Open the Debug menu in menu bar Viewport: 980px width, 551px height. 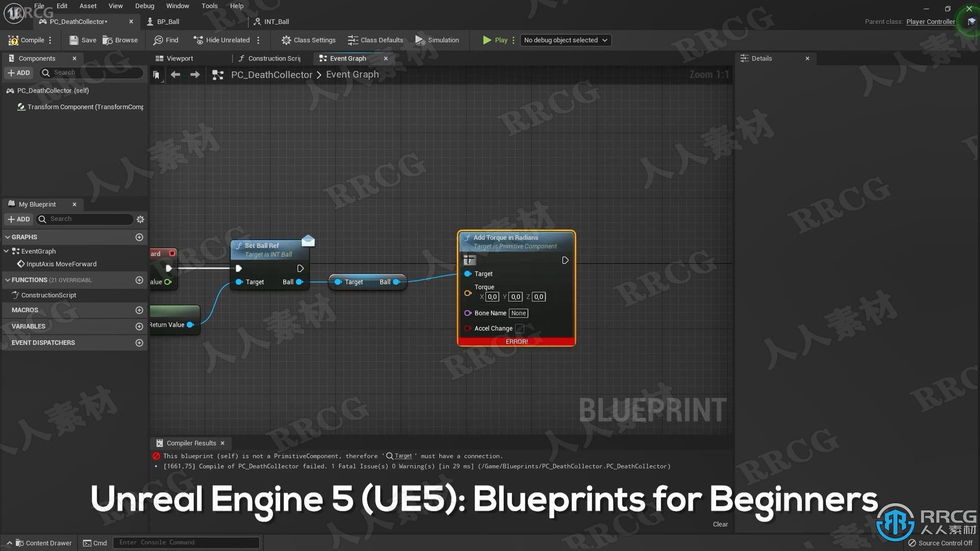point(144,6)
